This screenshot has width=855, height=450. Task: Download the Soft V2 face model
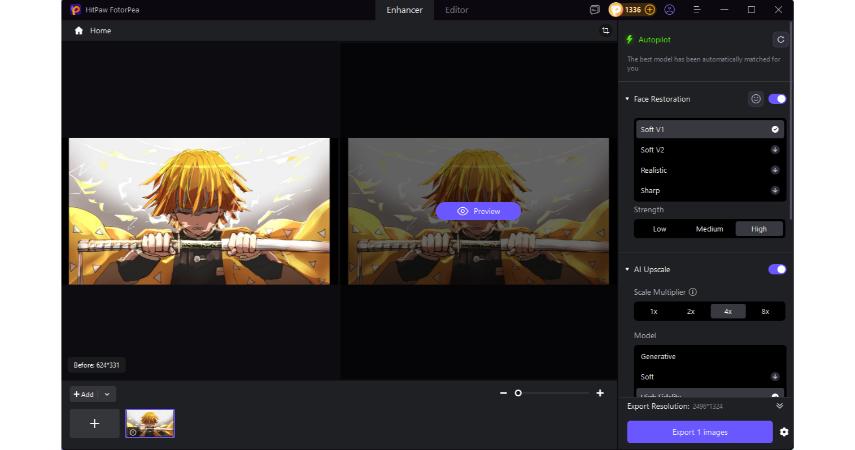[x=775, y=149]
